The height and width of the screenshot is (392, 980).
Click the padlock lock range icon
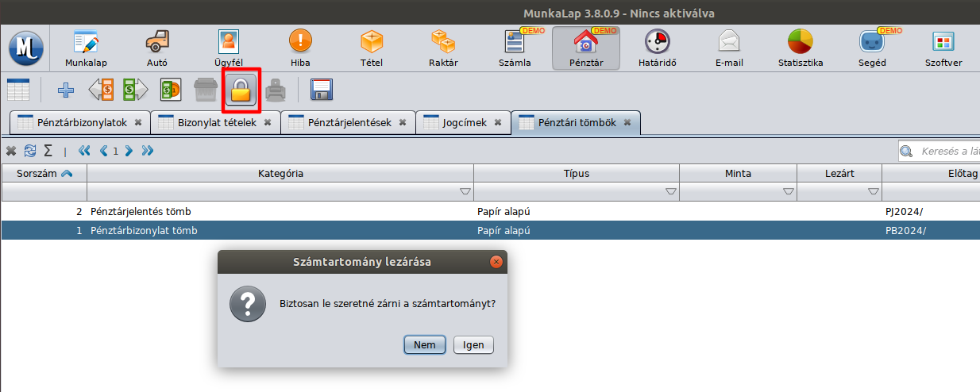(x=241, y=90)
